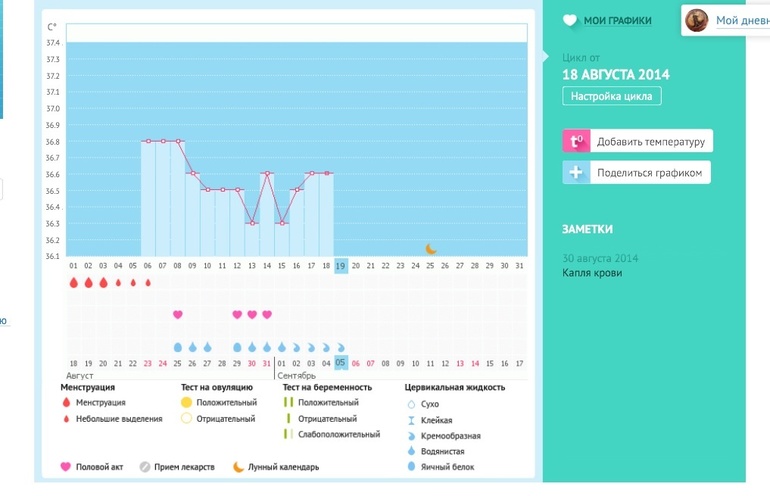Open the Мой дневник tab
This screenshot has width=770, height=496.
(742, 20)
